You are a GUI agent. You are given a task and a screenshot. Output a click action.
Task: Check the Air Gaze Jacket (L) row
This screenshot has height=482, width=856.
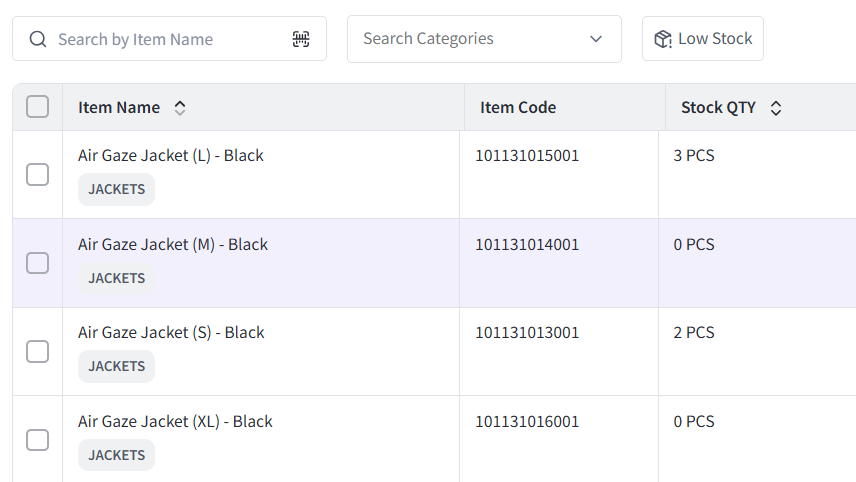[x=38, y=175]
